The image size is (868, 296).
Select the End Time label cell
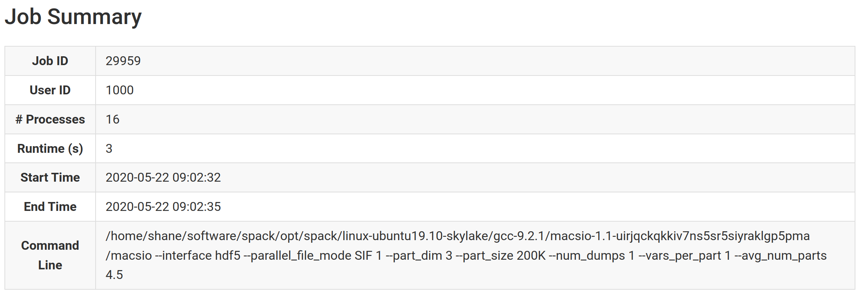tap(50, 207)
